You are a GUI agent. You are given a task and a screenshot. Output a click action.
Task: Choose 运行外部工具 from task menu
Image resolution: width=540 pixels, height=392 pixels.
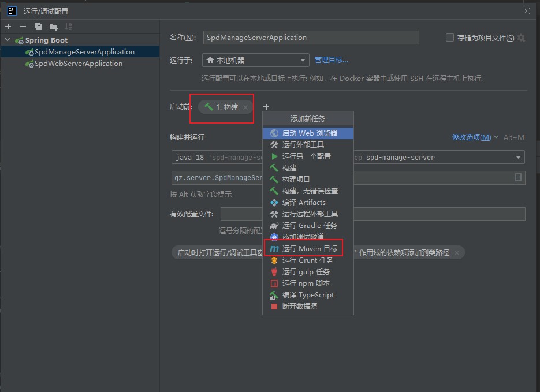pos(308,144)
